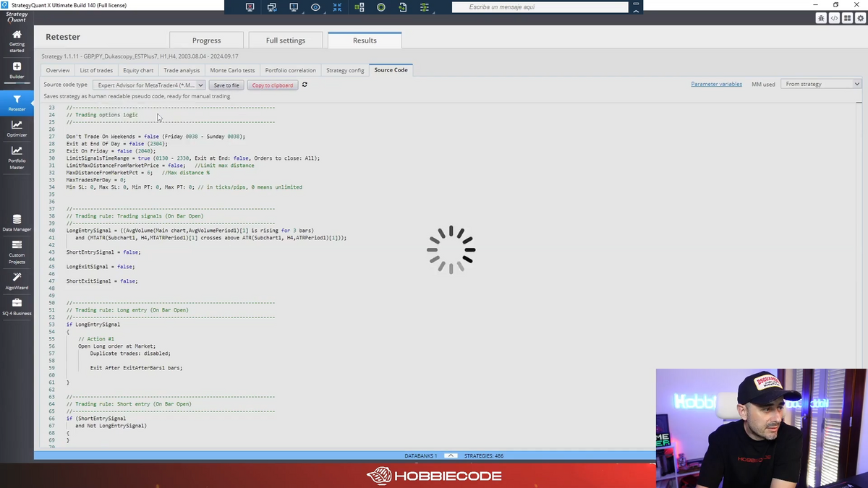
Task: Click the bug report icon
Action: click(x=821, y=18)
